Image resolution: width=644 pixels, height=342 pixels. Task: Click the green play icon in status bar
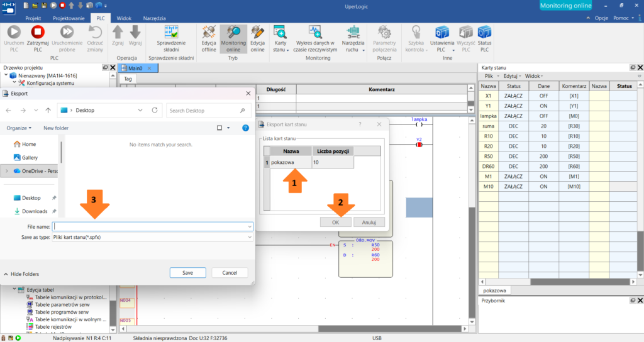(18, 338)
